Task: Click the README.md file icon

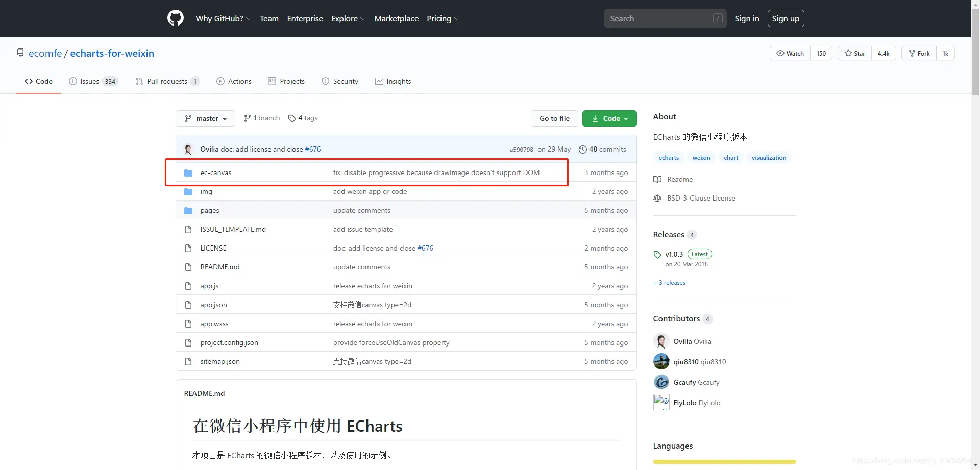Action: click(x=188, y=267)
